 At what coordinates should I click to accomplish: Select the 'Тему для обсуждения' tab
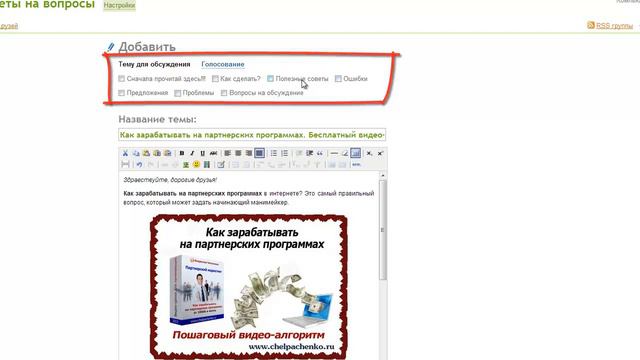pos(154,64)
